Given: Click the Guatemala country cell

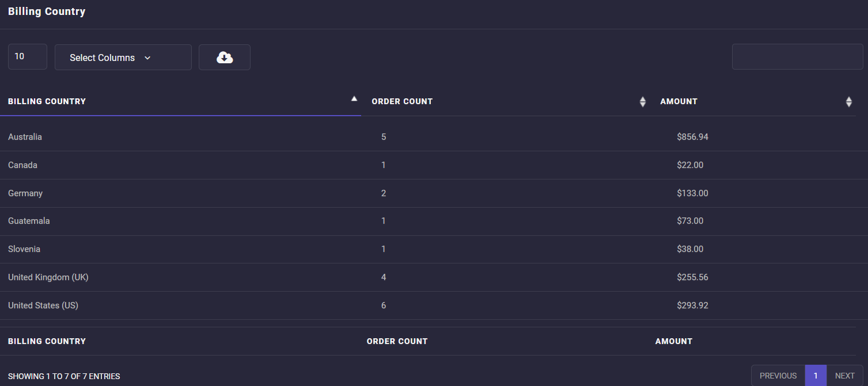Looking at the screenshot, I should (x=29, y=221).
